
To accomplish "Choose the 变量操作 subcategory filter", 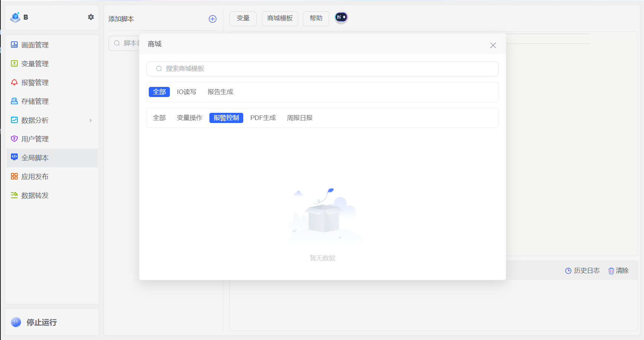I will [x=189, y=118].
